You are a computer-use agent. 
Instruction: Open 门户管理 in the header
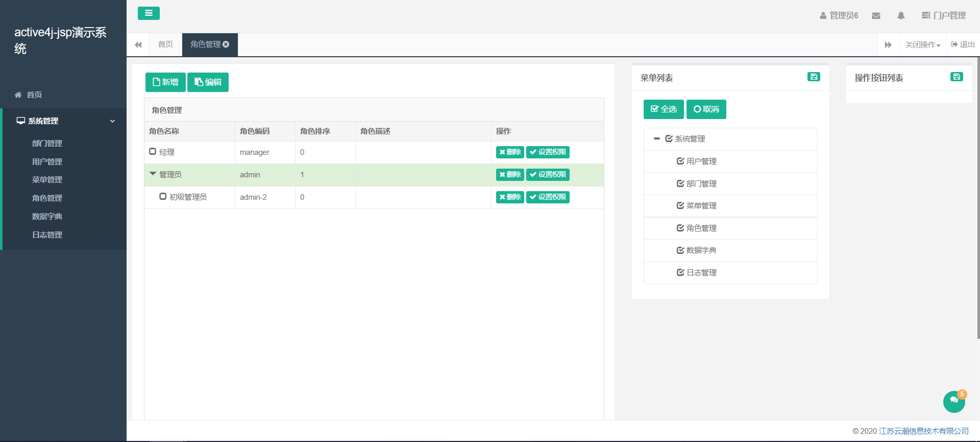[x=944, y=16]
